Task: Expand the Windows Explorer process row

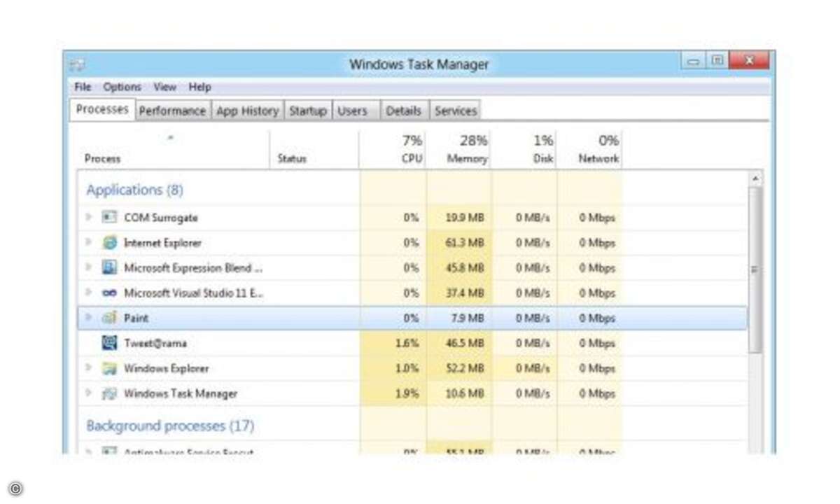Action: pyautogui.click(x=88, y=368)
